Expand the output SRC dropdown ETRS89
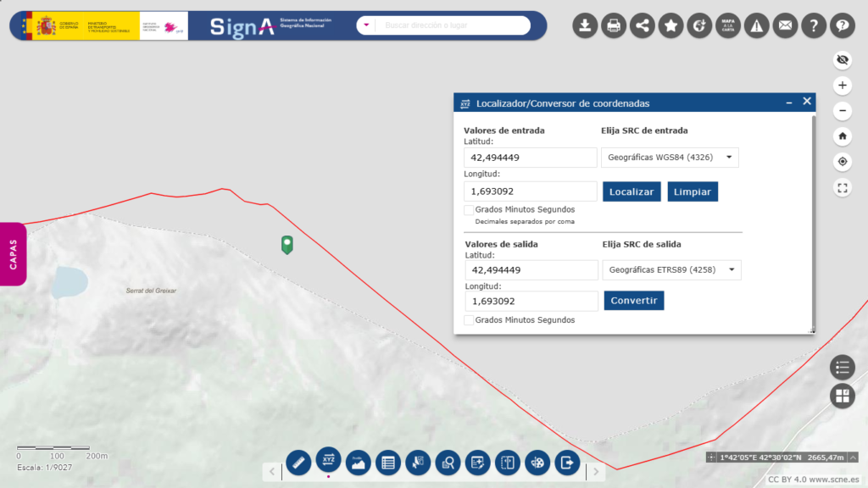Image resolution: width=868 pixels, height=488 pixels. click(x=670, y=269)
